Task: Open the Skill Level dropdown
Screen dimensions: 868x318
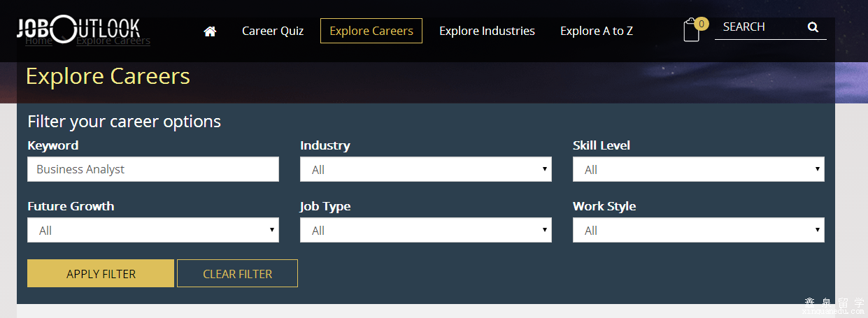Action: point(698,169)
